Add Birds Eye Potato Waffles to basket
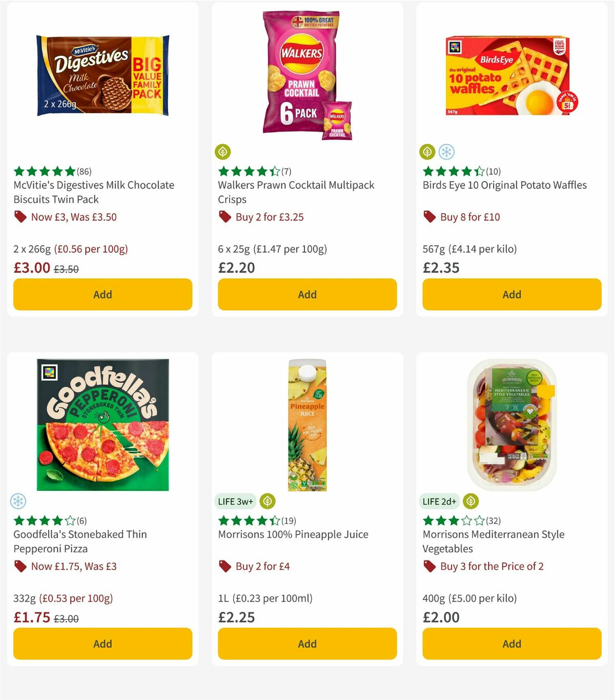The width and height of the screenshot is (615, 700). (x=511, y=295)
